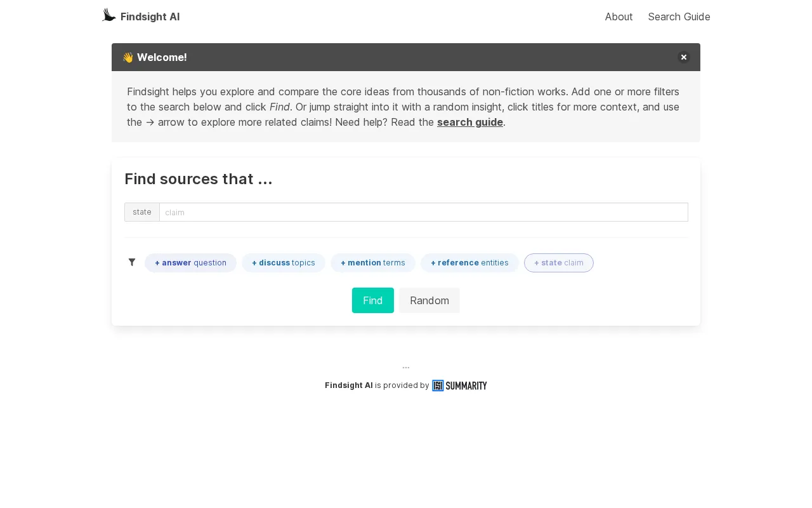The image size is (812, 508).
Task: Click the Find button
Action: click(x=373, y=300)
